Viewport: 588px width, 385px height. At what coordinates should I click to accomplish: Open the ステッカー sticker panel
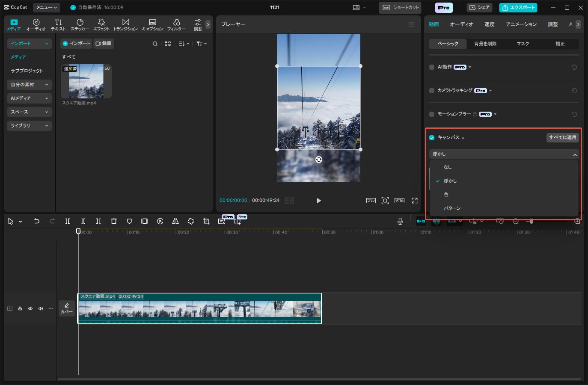coord(80,25)
